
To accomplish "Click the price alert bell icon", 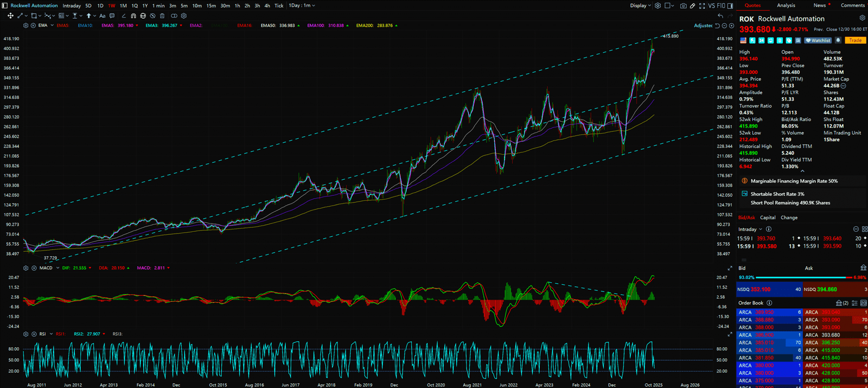I will click(x=838, y=40).
